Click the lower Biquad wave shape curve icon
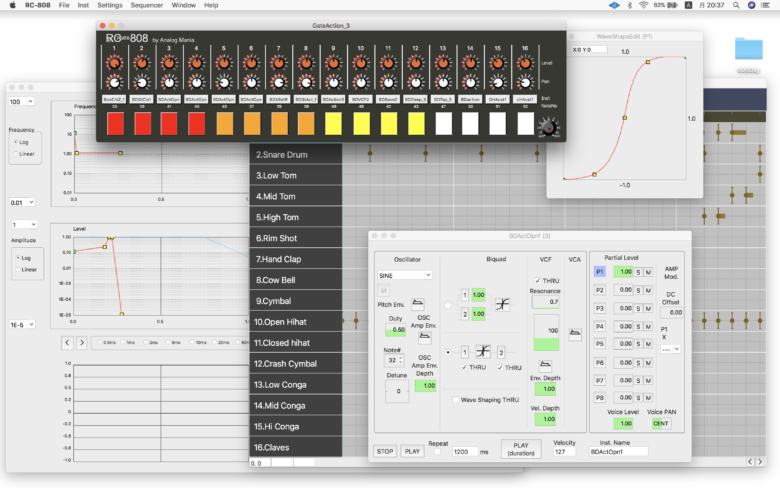The height and width of the screenshot is (488, 780). (483, 352)
